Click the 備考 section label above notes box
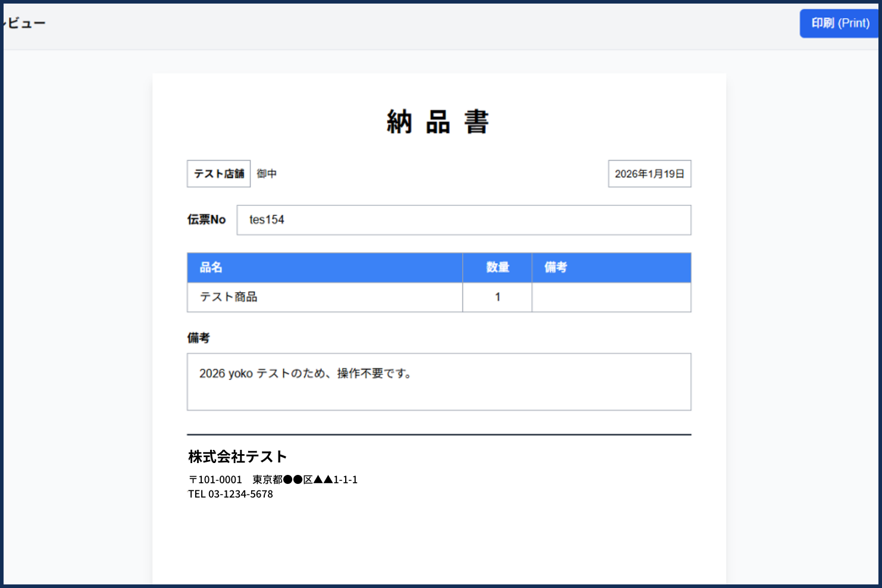882x588 pixels. 199,338
